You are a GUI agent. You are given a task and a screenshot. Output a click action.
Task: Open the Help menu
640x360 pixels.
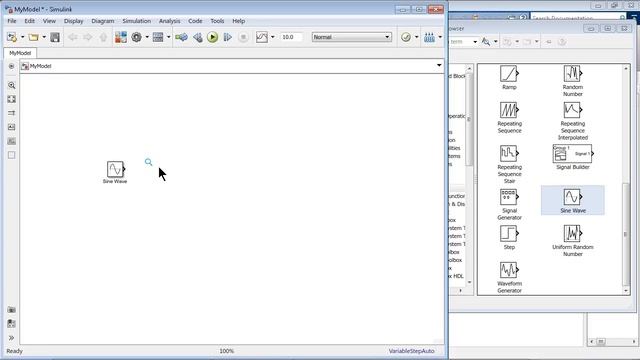pyautogui.click(x=238, y=21)
